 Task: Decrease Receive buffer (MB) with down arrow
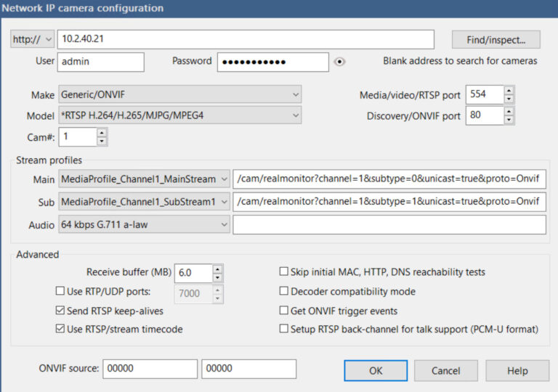click(217, 277)
